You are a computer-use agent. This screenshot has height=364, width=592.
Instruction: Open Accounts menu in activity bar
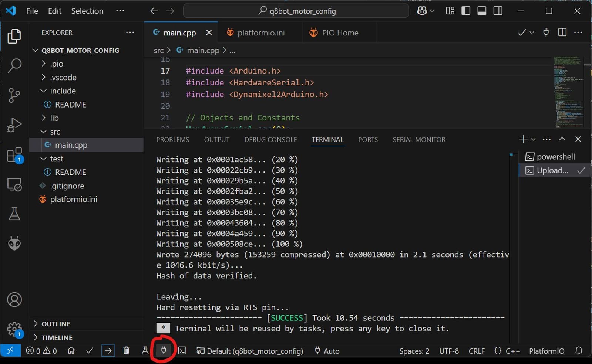(x=14, y=300)
